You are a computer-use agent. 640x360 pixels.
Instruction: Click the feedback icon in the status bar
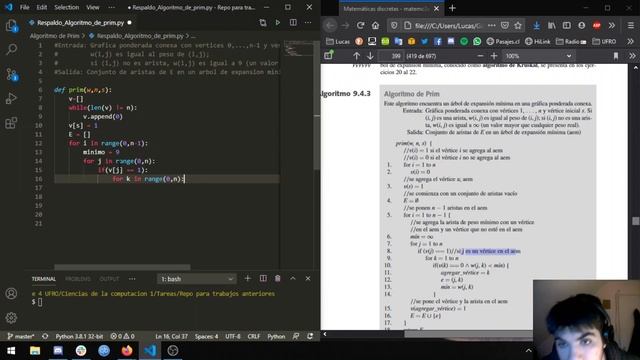[x=296, y=336]
